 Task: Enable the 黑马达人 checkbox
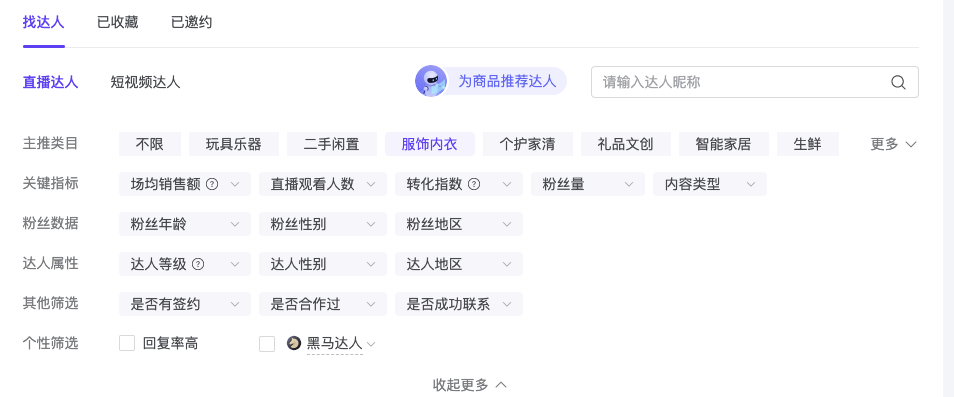tap(267, 344)
